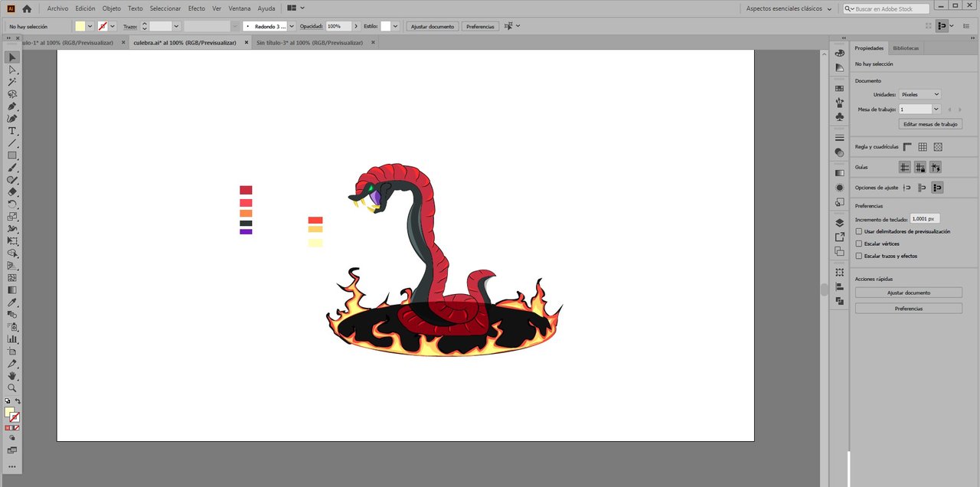
Task: Toggle smart guides button
Action: pyautogui.click(x=936, y=167)
